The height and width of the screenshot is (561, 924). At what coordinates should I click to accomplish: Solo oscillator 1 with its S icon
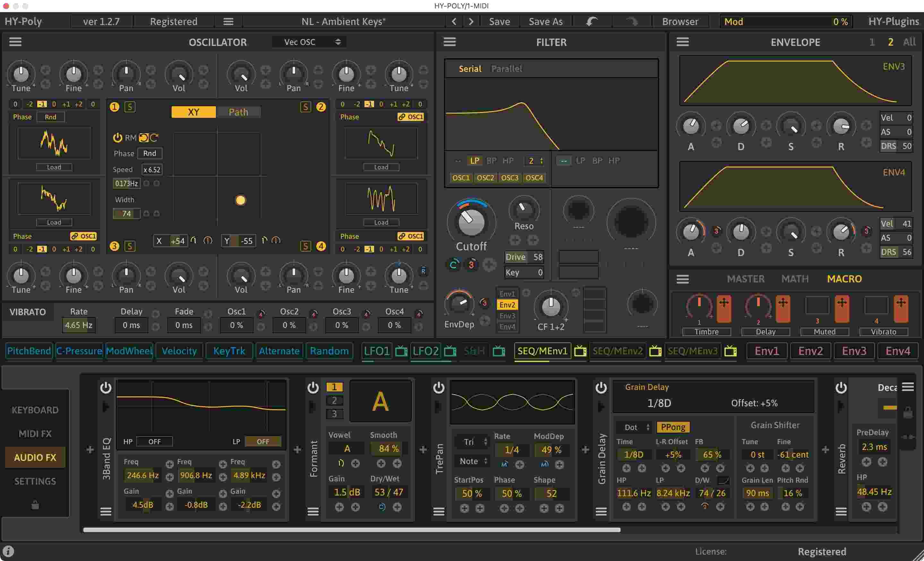pos(129,107)
